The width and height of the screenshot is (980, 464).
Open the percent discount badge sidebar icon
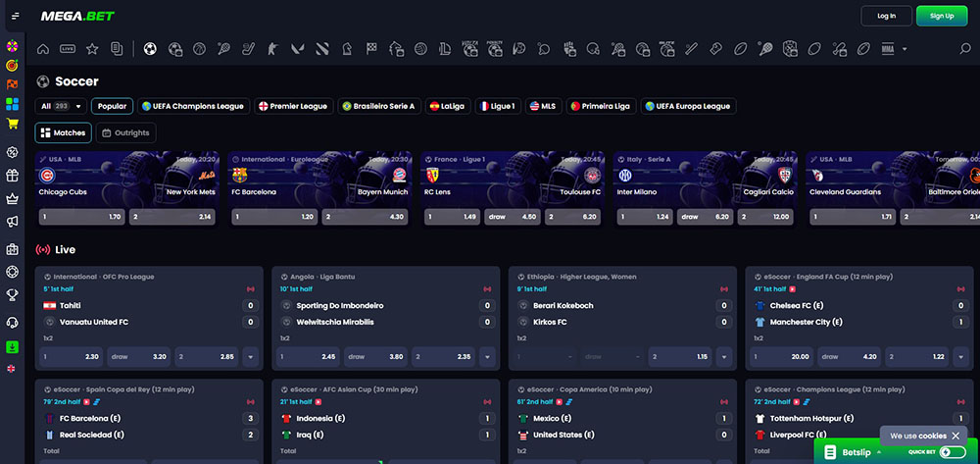(12, 152)
